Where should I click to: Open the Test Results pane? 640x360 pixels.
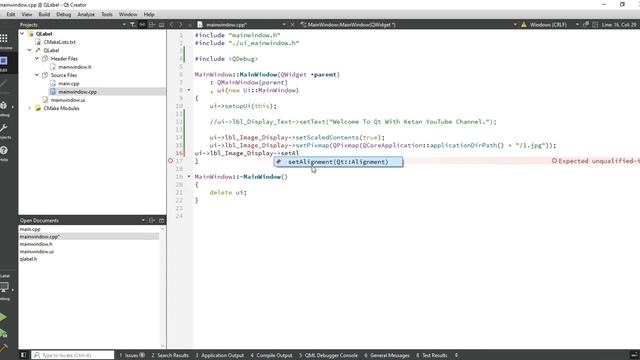(432, 355)
